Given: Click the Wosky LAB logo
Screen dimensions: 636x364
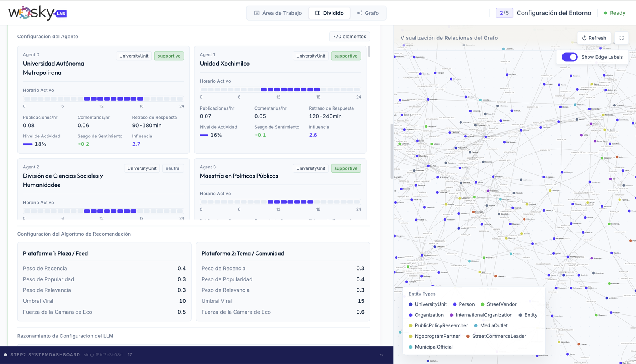Looking at the screenshot, I should (37, 13).
